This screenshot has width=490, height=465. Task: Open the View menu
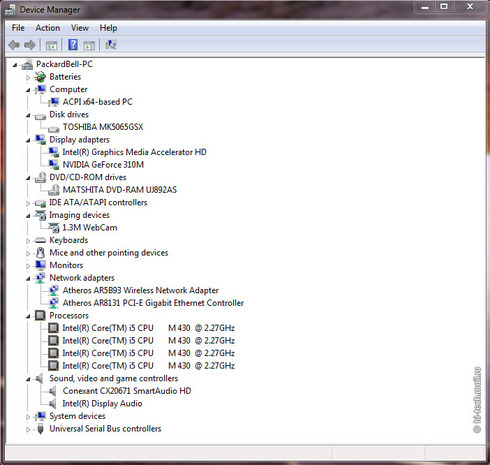point(80,28)
